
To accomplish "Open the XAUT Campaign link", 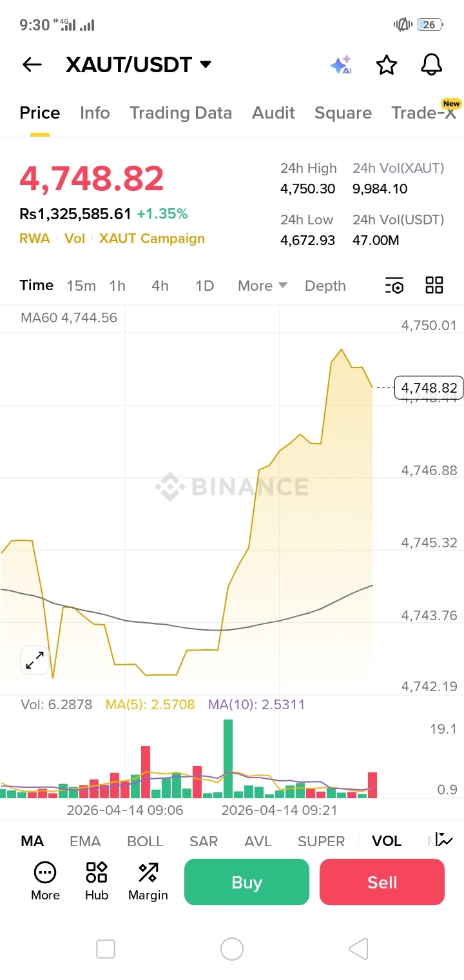I will pos(152,239).
